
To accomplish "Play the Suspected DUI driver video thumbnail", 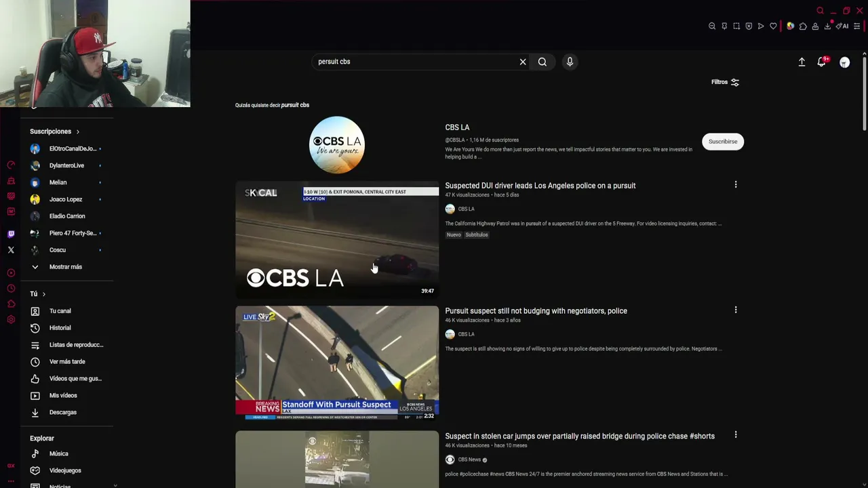I will pos(337,240).
